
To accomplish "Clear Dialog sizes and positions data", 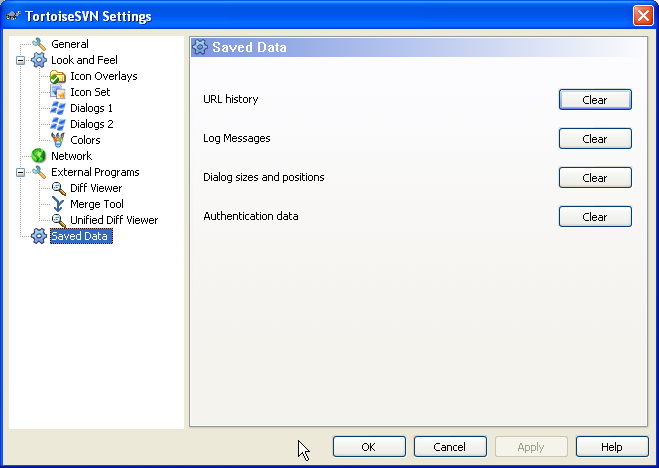I will pyautogui.click(x=594, y=178).
